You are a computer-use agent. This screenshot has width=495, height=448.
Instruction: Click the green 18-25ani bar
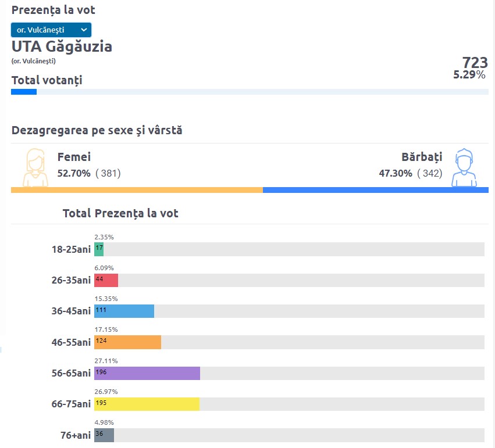(99, 249)
